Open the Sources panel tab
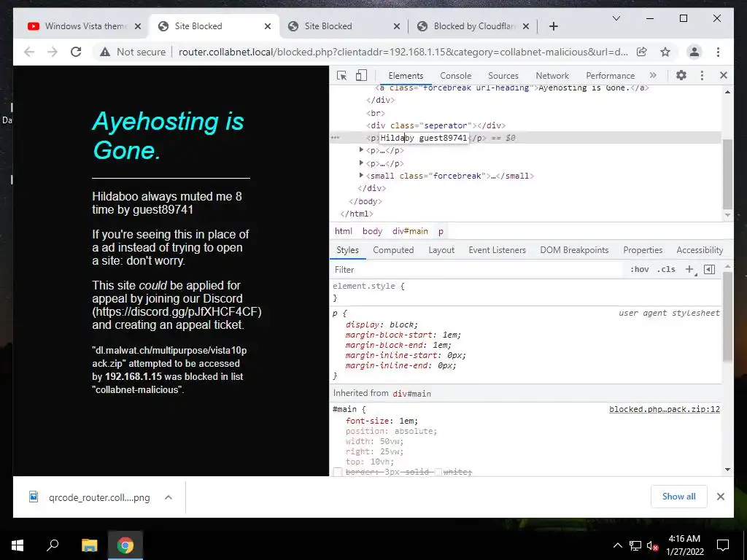Viewport: 747px width, 560px height. (503, 76)
